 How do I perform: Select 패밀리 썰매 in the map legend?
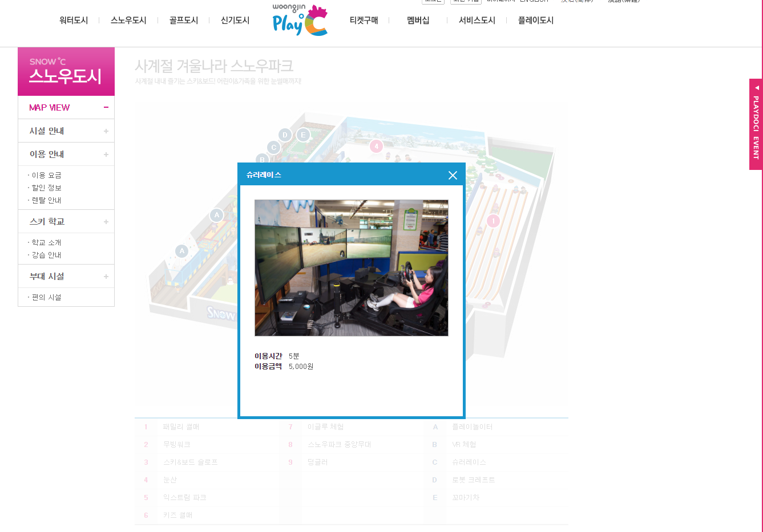click(x=181, y=427)
